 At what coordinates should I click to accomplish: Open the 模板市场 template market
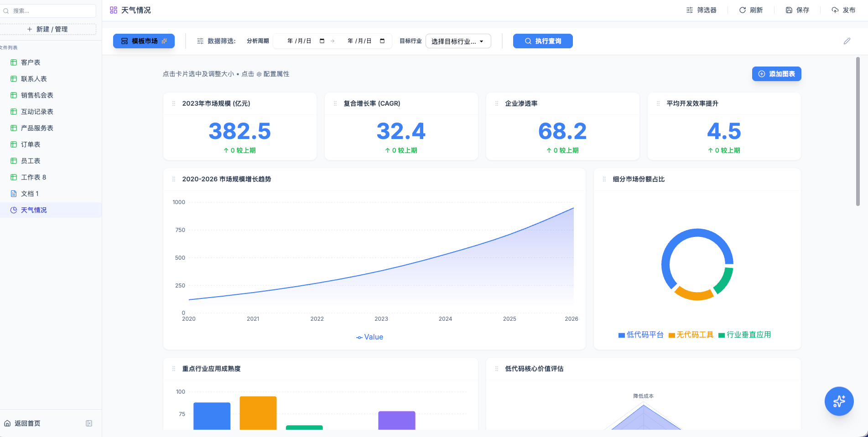coord(144,41)
